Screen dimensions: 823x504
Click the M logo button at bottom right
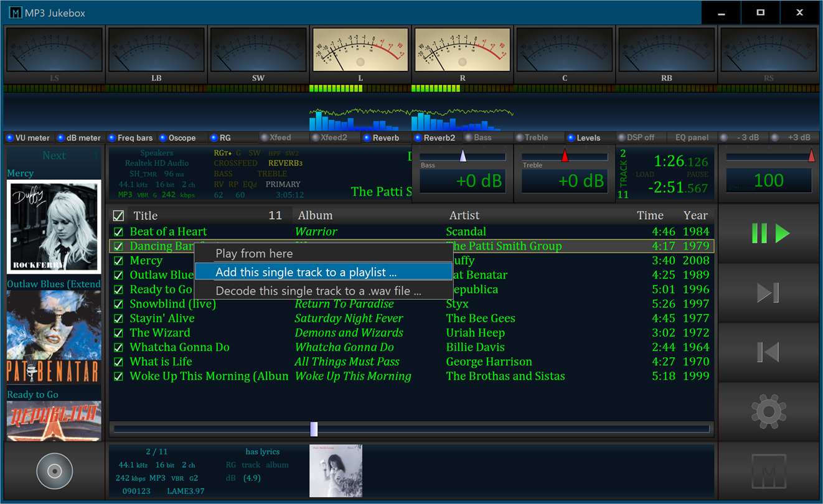coord(769,471)
